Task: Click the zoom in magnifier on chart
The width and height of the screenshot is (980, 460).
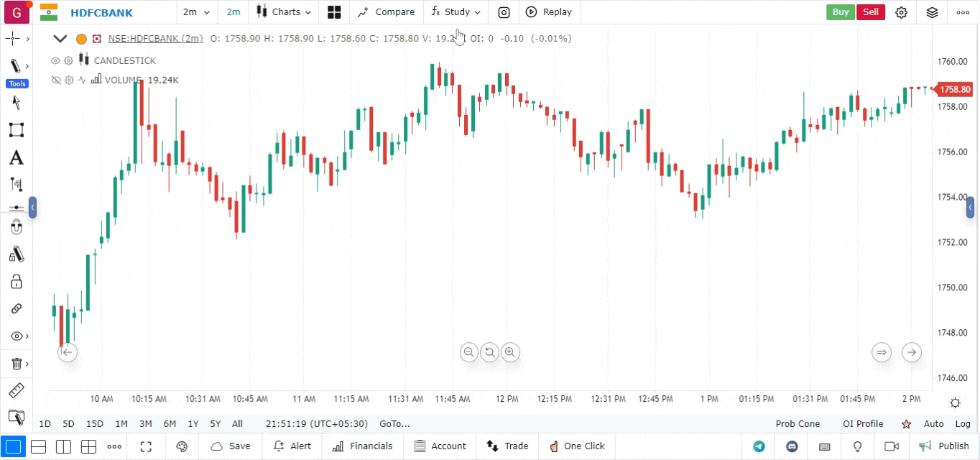Action: click(510, 352)
